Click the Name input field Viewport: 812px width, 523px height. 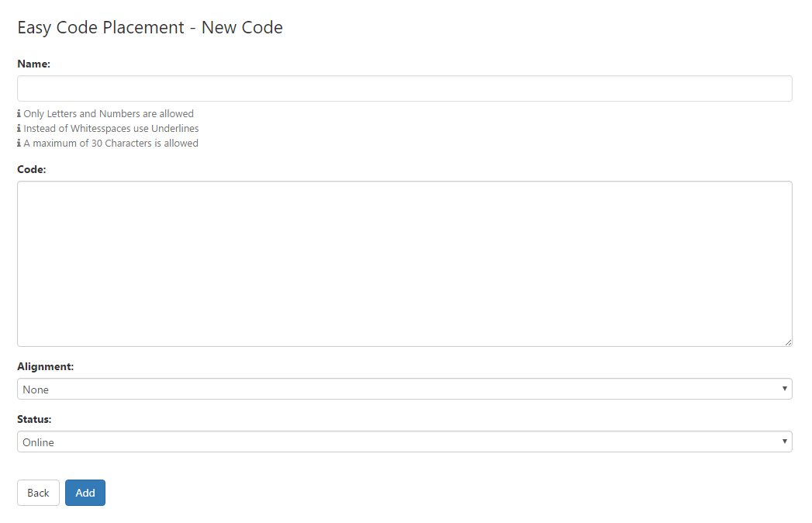tap(404, 88)
